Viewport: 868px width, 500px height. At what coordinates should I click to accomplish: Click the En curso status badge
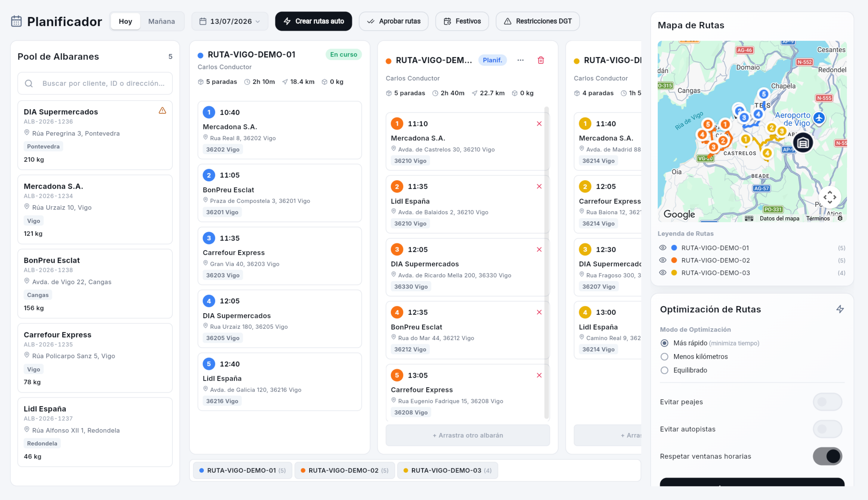(x=343, y=55)
